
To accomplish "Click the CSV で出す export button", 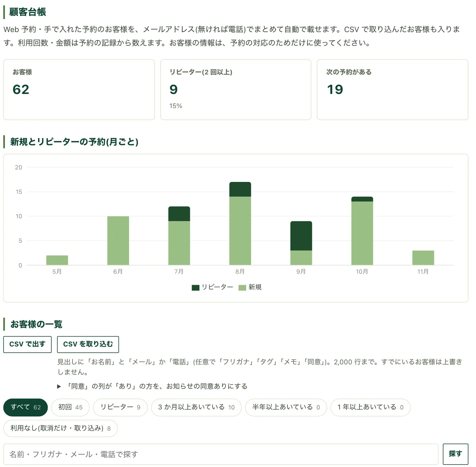I will [27, 344].
